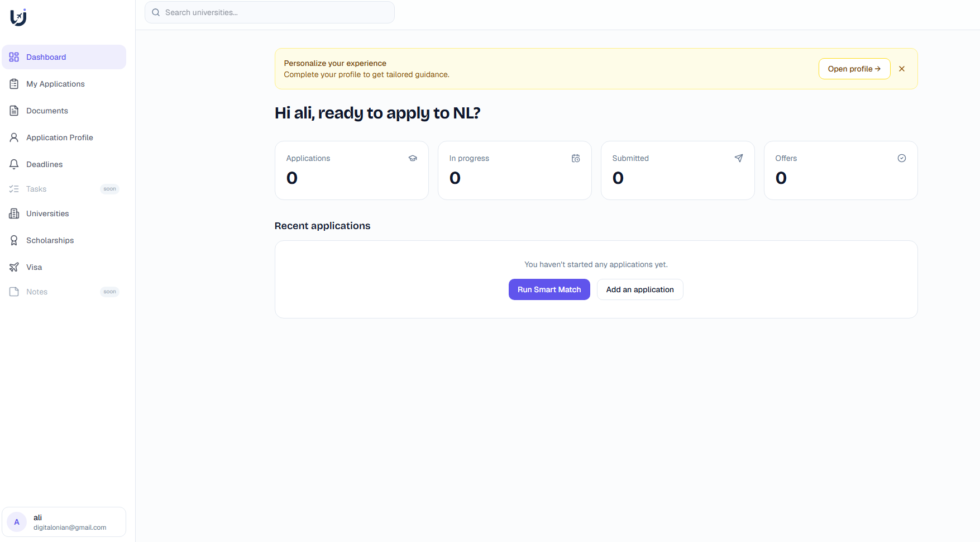The image size is (980, 542).
Task: Click the digitalonian@gmail.com email text
Action: point(70,527)
